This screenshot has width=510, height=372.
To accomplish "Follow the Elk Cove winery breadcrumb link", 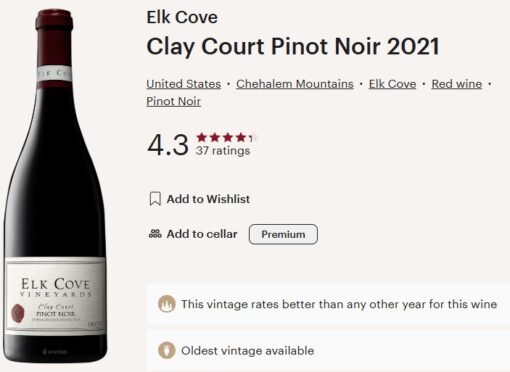I will pyautogui.click(x=392, y=84).
